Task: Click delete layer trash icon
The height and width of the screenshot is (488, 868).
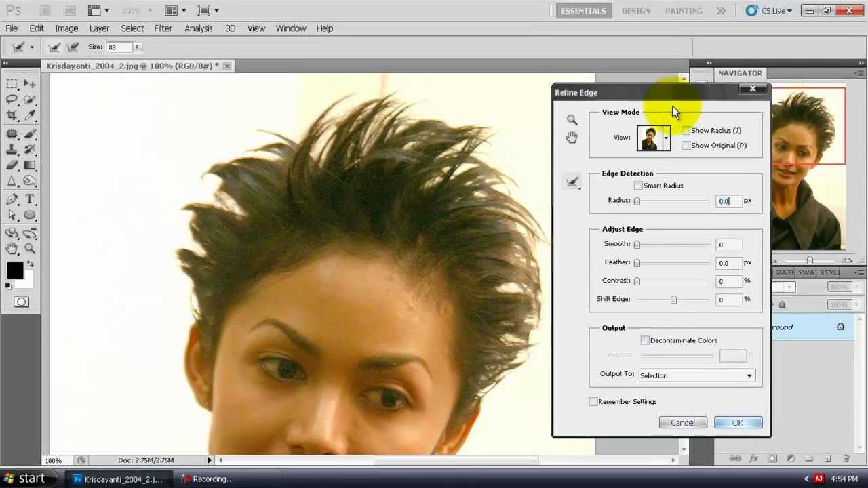Action: click(846, 459)
